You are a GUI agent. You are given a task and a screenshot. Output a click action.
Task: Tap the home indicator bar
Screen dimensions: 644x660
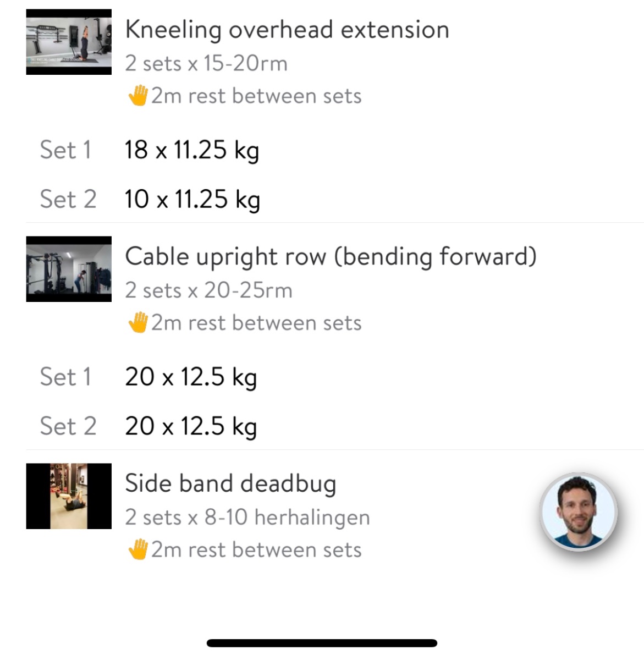point(322,643)
